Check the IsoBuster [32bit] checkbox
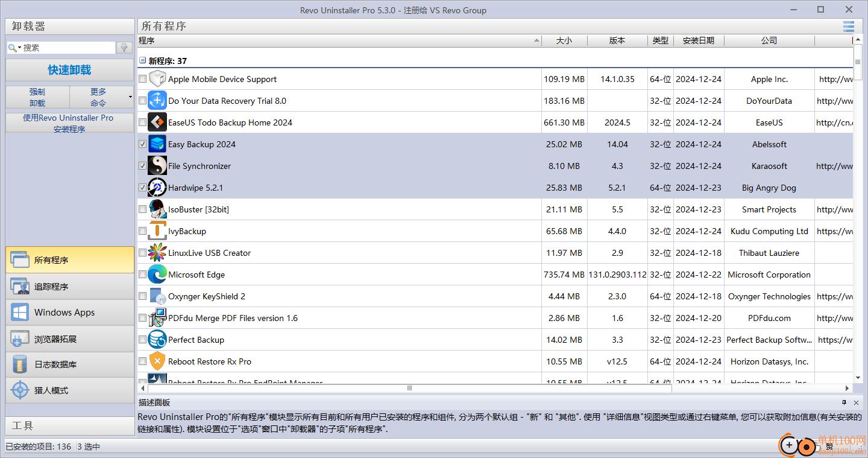The image size is (868, 458). pos(142,209)
